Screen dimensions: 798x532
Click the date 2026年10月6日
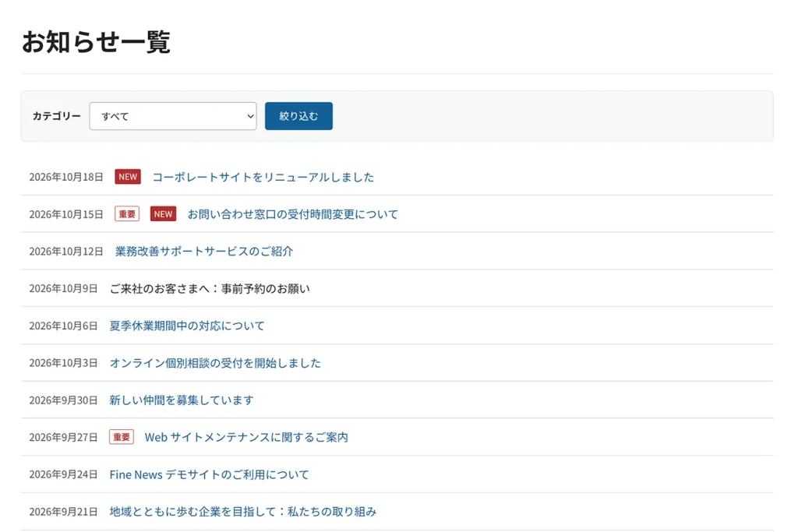click(63, 326)
